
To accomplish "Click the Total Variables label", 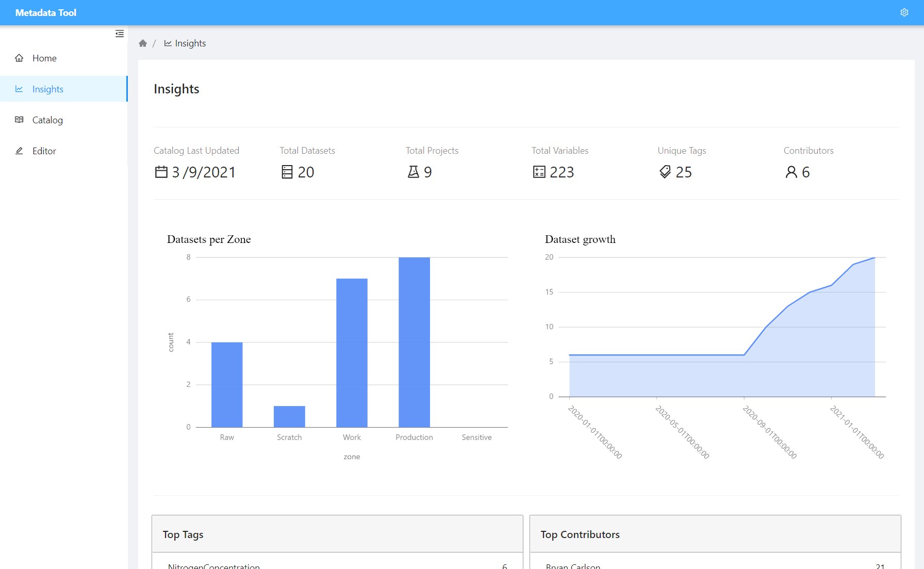I will (560, 151).
